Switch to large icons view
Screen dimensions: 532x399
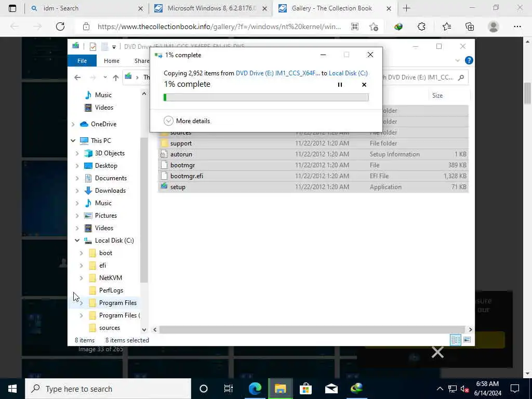pos(467,340)
